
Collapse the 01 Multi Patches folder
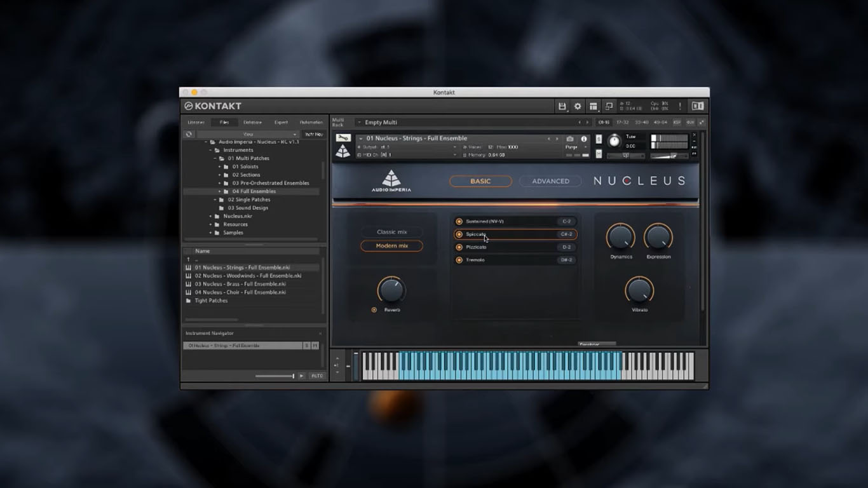tap(215, 158)
